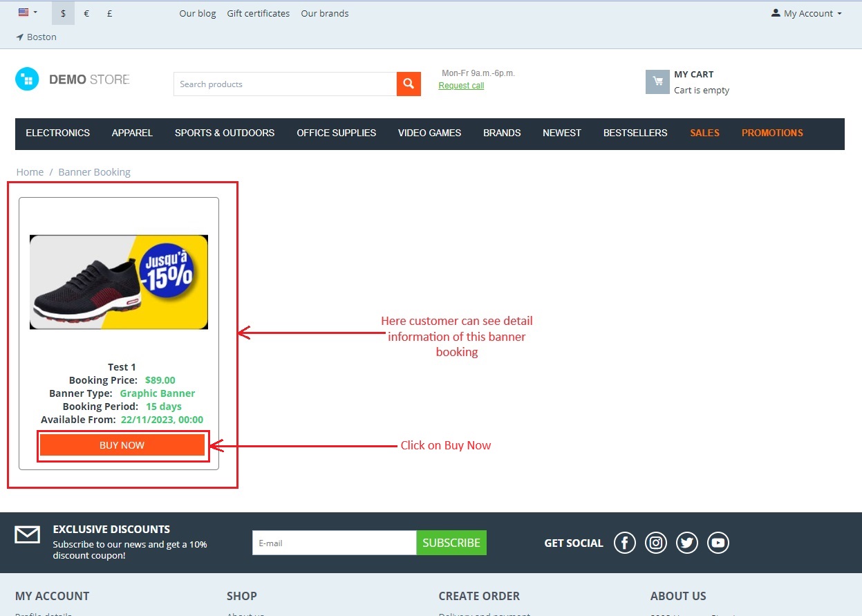This screenshot has height=616, width=862.
Task: Switch currency to Euro
Action: pyautogui.click(x=86, y=13)
